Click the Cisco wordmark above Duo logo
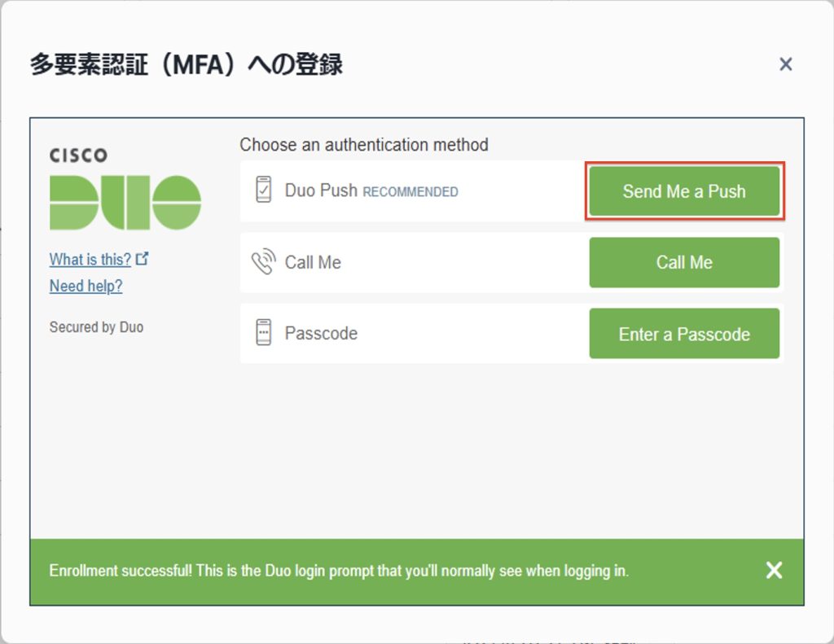834x644 pixels. pyautogui.click(x=78, y=155)
